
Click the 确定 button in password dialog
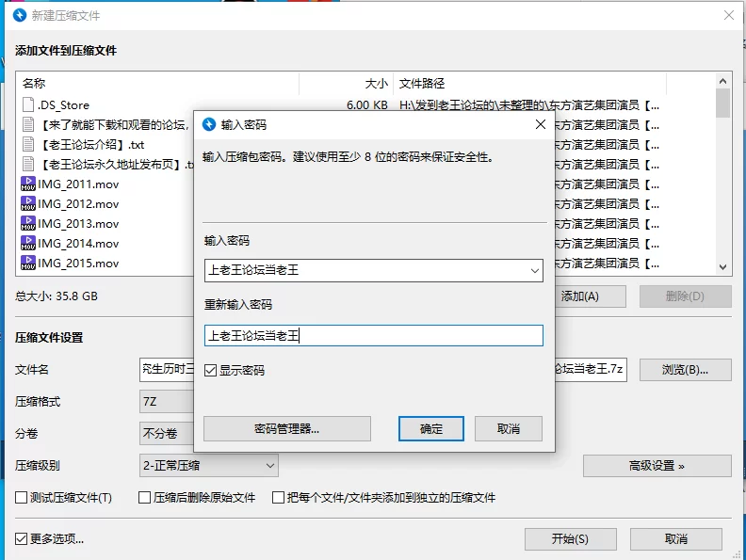pyautogui.click(x=431, y=429)
